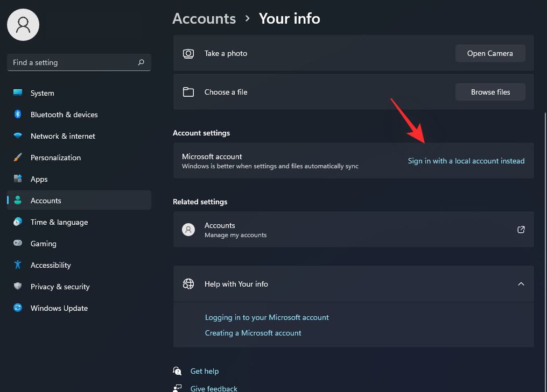Open Bluetooth & devices settings
The width and height of the screenshot is (547, 392).
pos(64,115)
